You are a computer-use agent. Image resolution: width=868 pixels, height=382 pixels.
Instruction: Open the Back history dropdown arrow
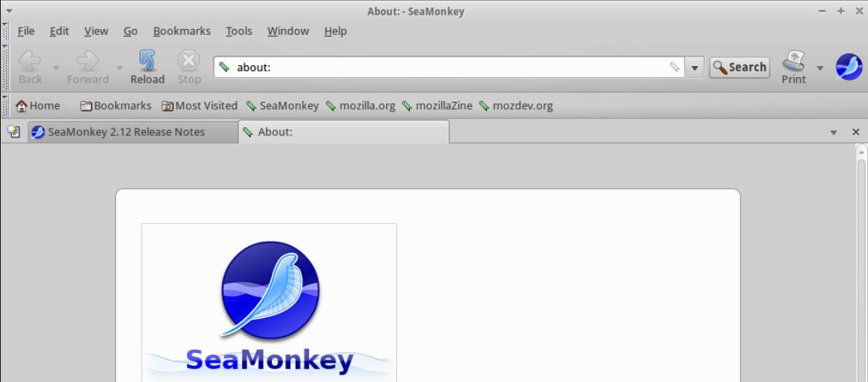(56, 68)
